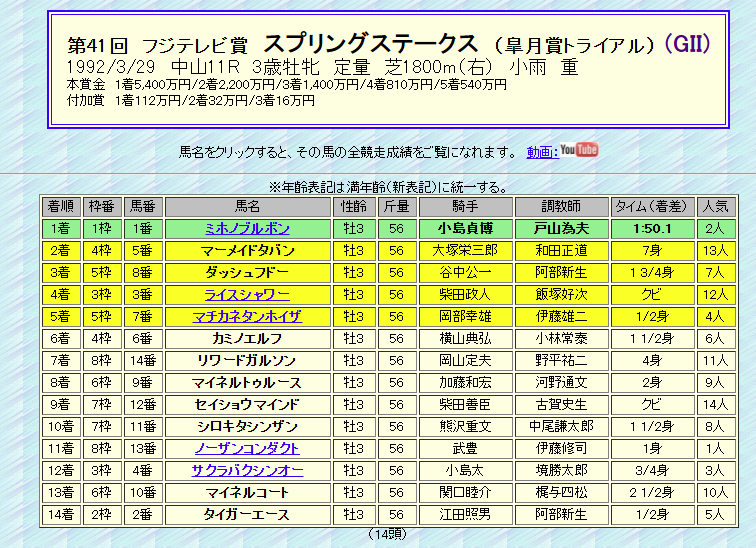
Task: Click the 馬名 column header
Action: pos(247,206)
